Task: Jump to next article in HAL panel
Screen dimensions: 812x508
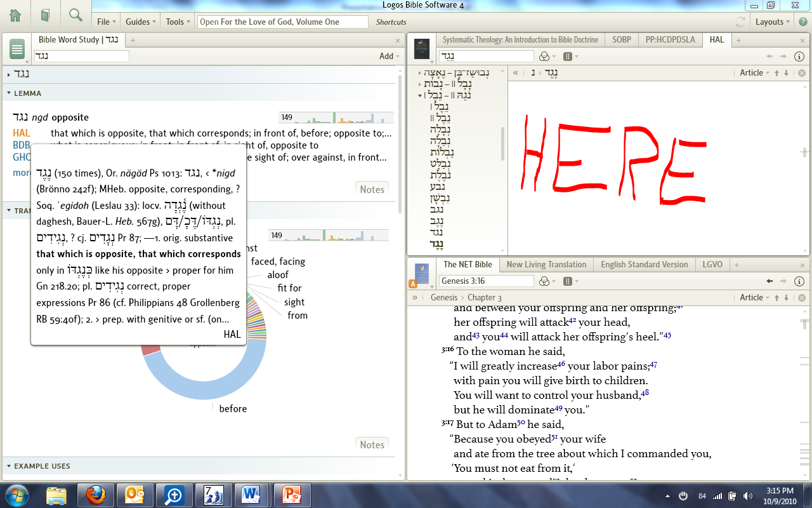Action: (786, 73)
